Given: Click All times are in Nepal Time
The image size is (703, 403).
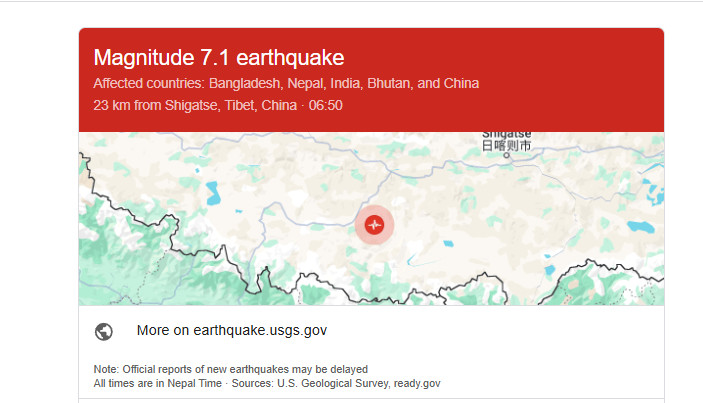Looking at the screenshot, I should pos(157,384).
